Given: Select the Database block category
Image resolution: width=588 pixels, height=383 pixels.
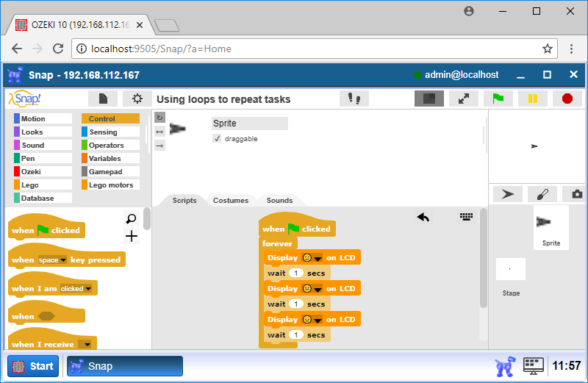Looking at the screenshot, I should tap(43, 198).
